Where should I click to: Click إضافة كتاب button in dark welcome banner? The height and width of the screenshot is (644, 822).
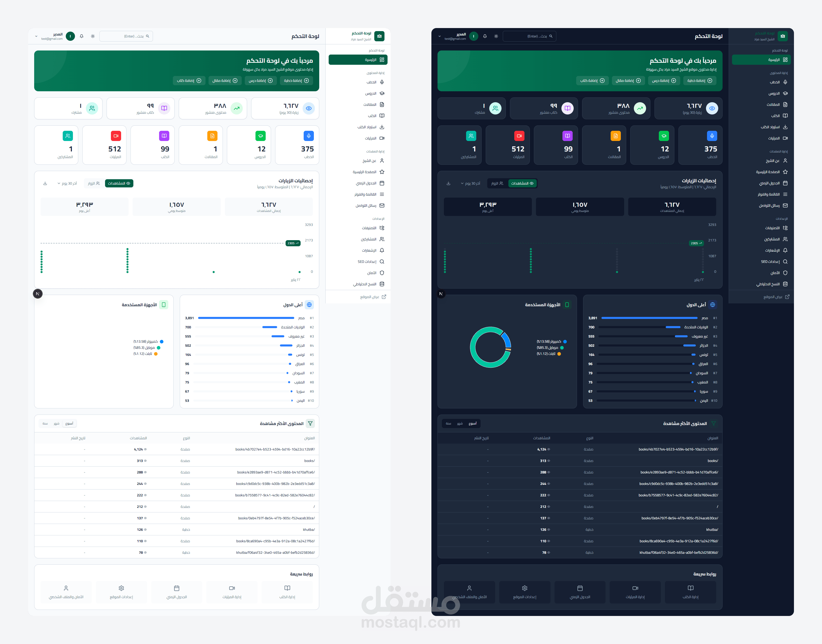point(592,81)
